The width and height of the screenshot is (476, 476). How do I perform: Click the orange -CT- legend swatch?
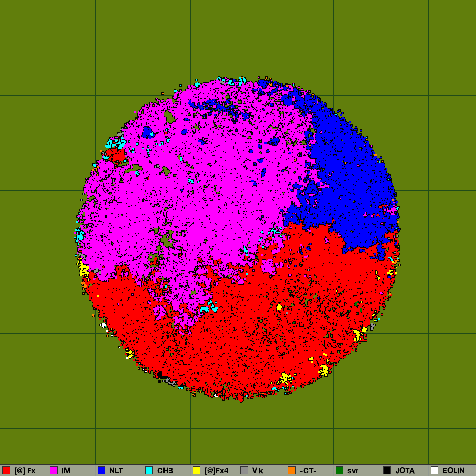[292, 470]
